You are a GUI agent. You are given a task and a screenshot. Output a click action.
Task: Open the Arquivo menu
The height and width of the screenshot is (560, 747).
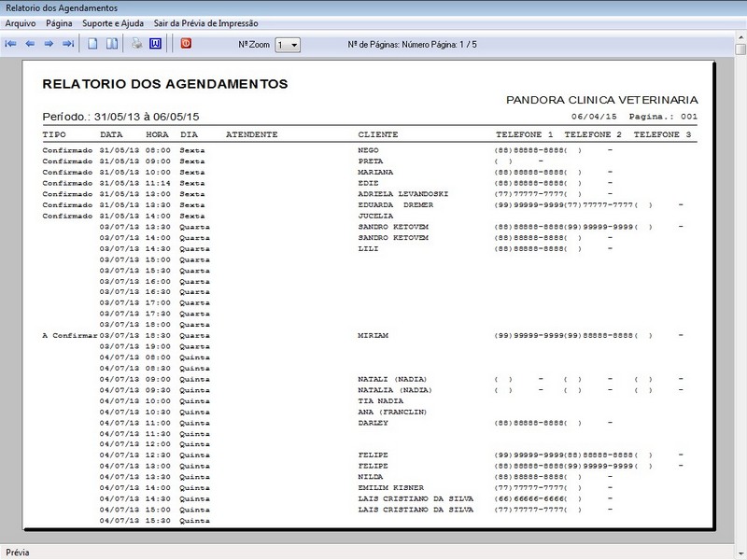coord(20,23)
